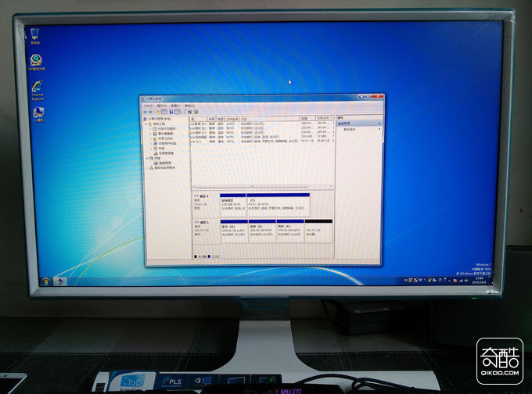The height and width of the screenshot is (394, 532).
Task: Select the (D:) exFAT volume row
Action: pyautogui.click(x=262, y=124)
